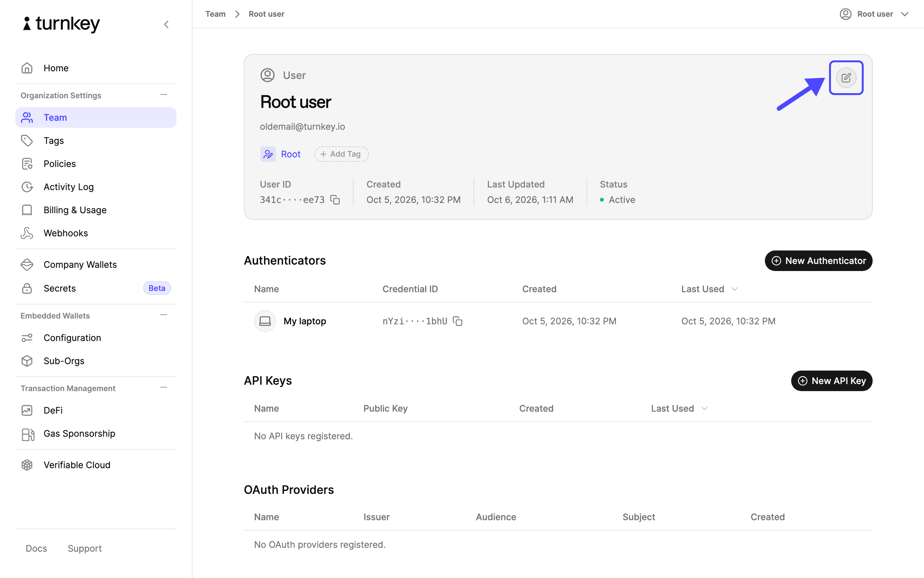Copy the credential ID nYzi…1bhU
924x578 pixels.
[x=458, y=321]
